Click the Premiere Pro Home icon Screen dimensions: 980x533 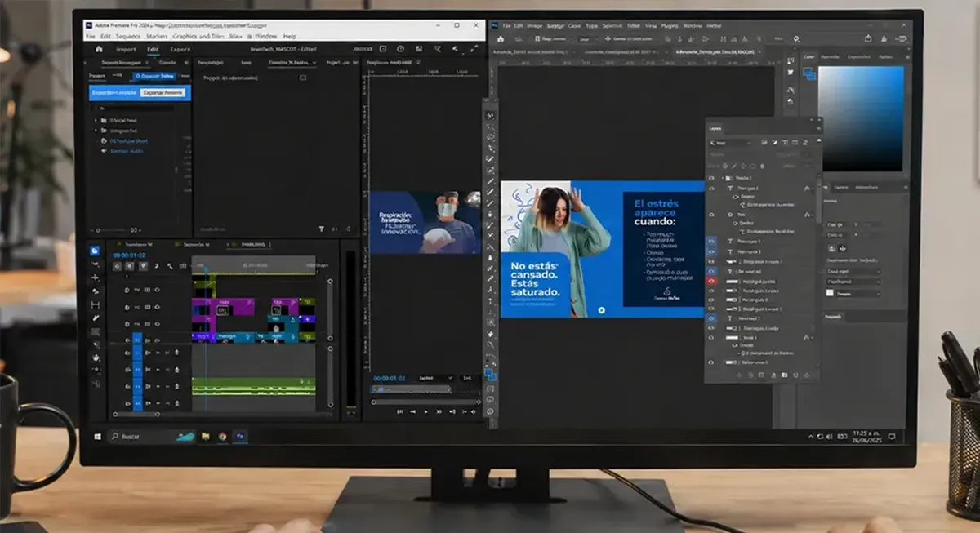coord(99,49)
